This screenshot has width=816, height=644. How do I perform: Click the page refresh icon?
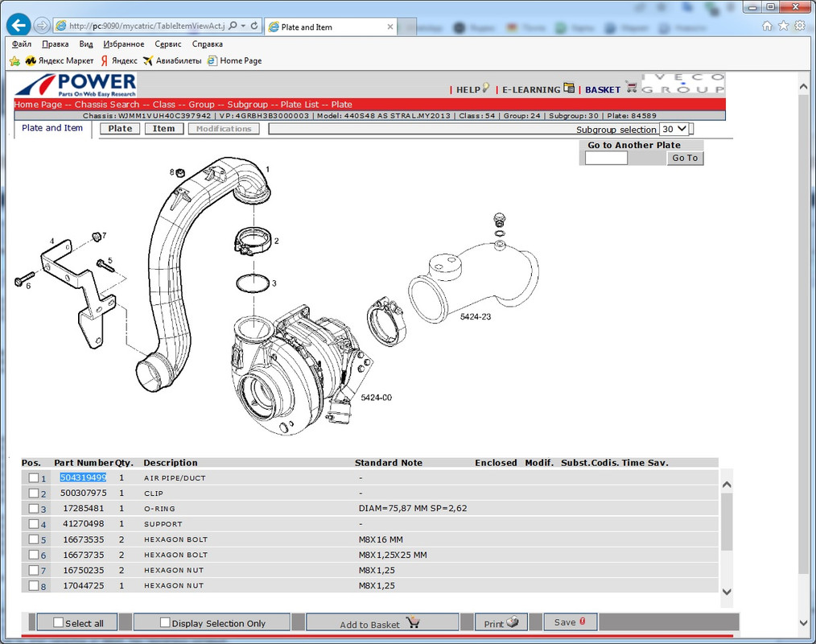coord(254,26)
